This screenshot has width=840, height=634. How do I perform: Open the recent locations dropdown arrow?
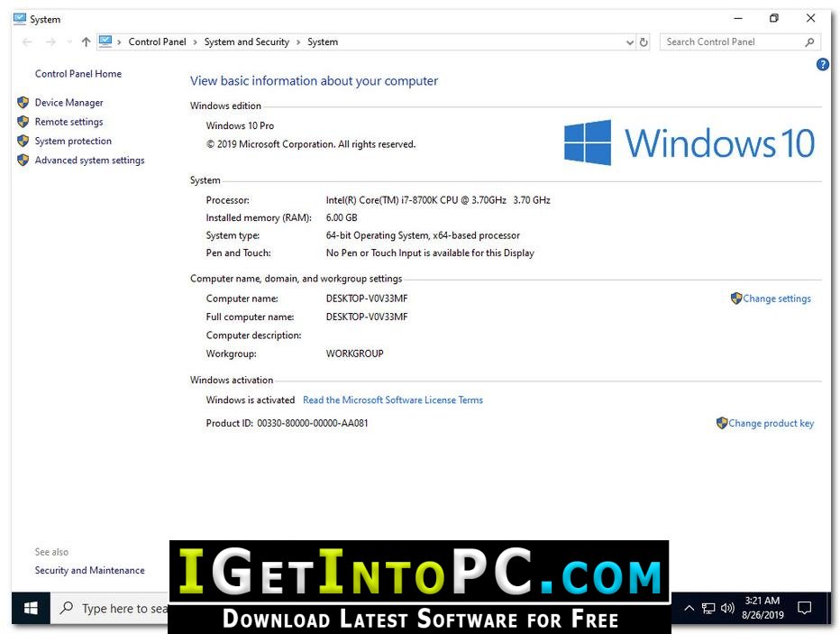(x=69, y=41)
